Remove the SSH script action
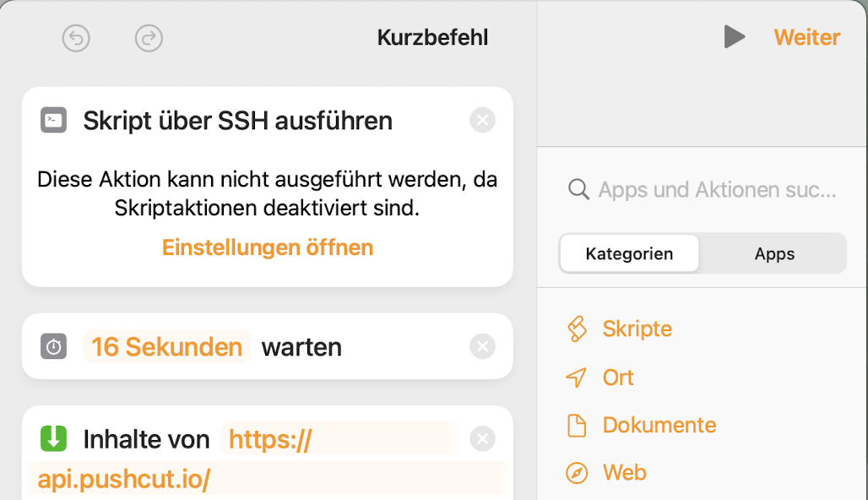Screen dimensions: 868x500 click(482, 121)
